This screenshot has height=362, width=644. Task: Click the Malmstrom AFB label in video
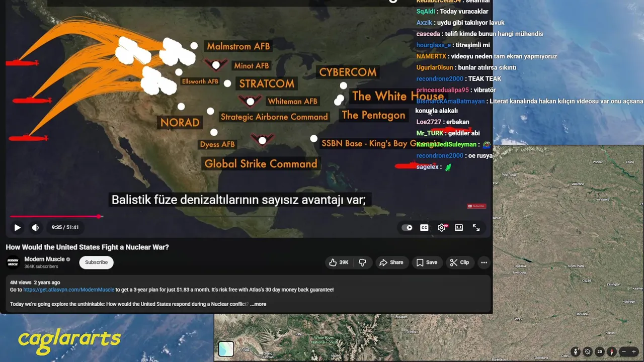[238, 46]
